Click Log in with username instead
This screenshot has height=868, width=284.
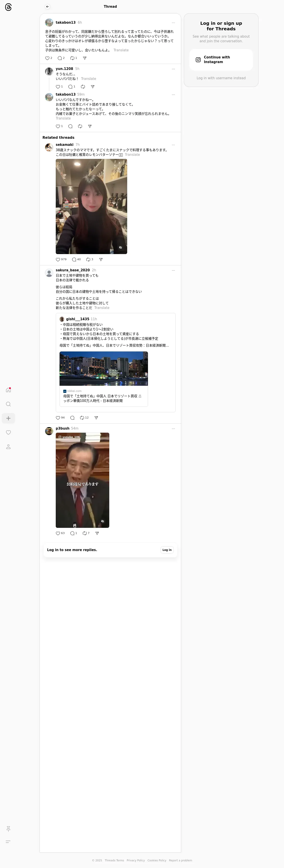pos(221,78)
